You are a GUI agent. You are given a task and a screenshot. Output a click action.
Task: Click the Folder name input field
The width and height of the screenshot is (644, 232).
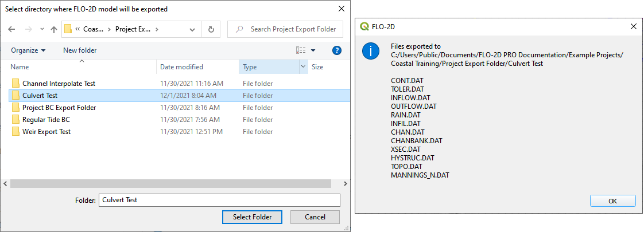click(x=219, y=200)
